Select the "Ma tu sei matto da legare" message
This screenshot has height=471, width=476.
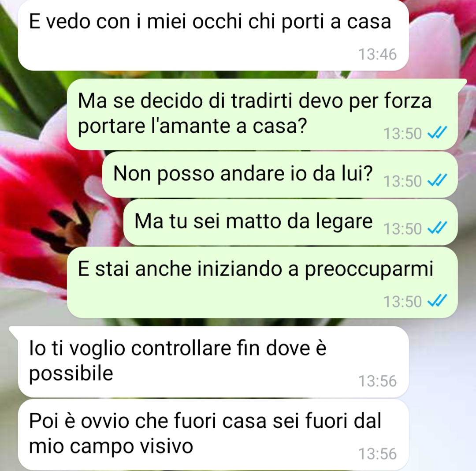pos(290,222)
